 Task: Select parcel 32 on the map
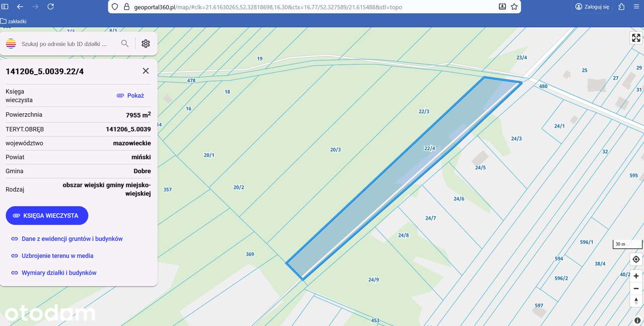tap(605, 152)
